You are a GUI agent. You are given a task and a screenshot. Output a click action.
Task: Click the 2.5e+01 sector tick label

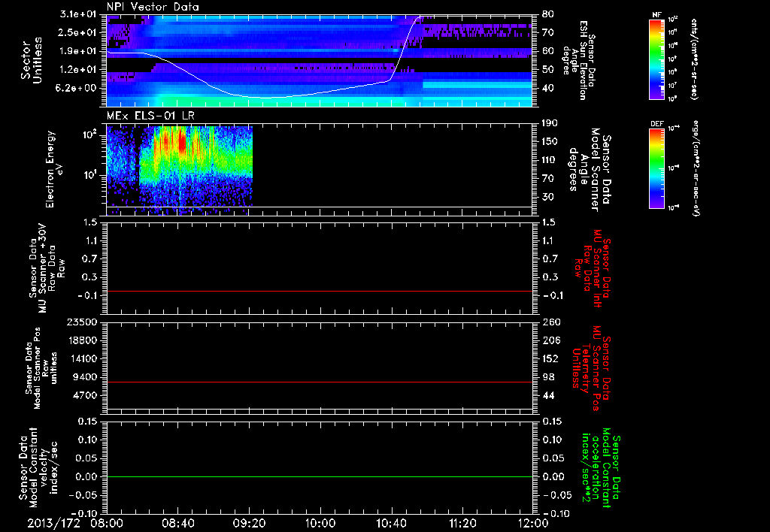coord(78,32)
